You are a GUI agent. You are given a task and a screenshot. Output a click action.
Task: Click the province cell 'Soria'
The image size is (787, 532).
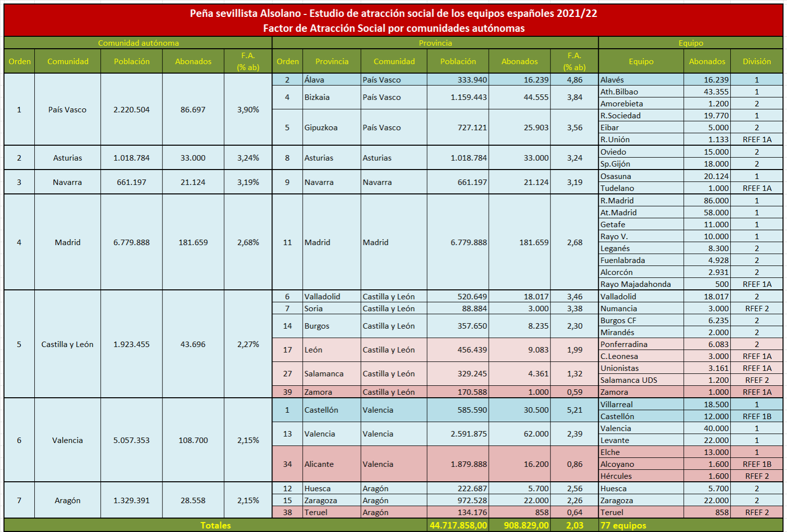[x=332, y=308]
